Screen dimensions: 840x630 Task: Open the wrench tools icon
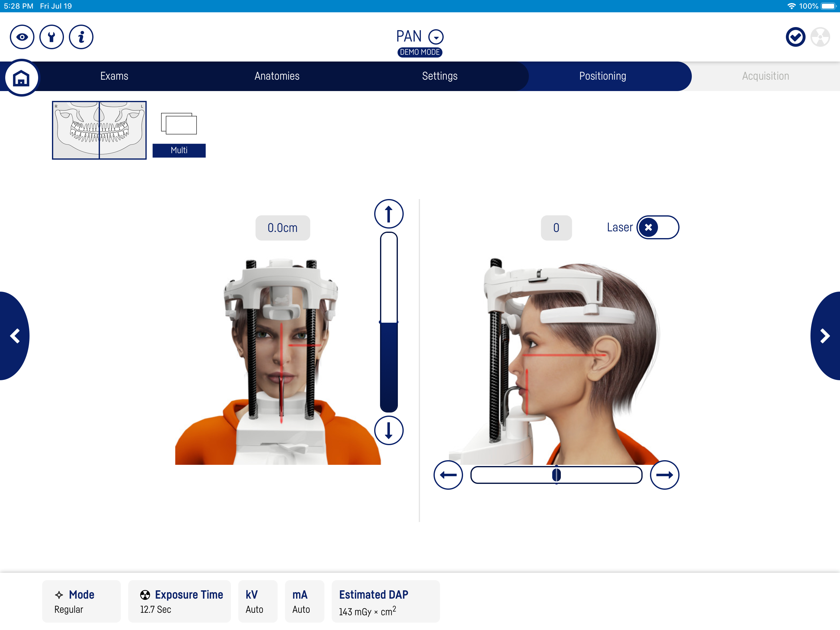click(x=51, y=37)
